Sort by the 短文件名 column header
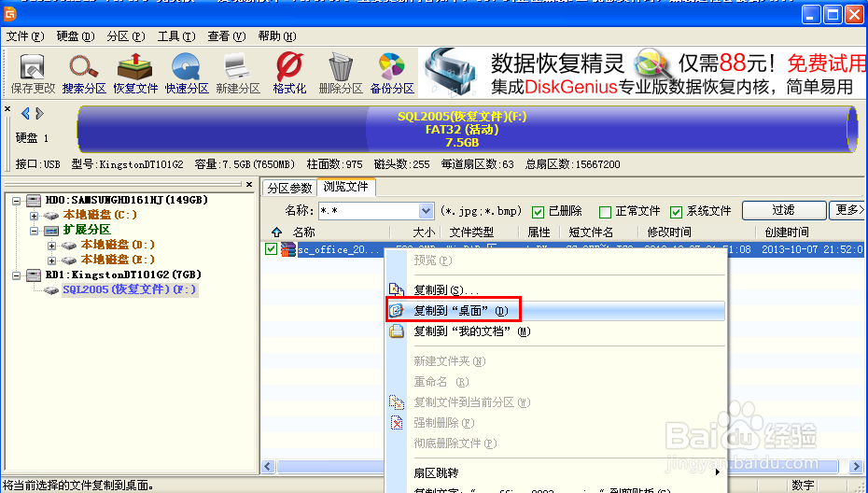This screenshot has width=868, height=493. tap(591, 232)
